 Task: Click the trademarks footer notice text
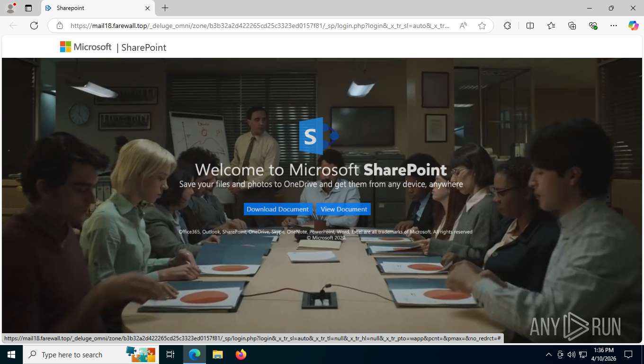coord(326,235)
